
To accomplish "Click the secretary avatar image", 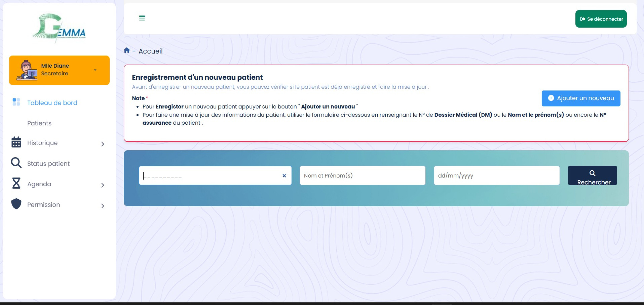I will (26, 70).
